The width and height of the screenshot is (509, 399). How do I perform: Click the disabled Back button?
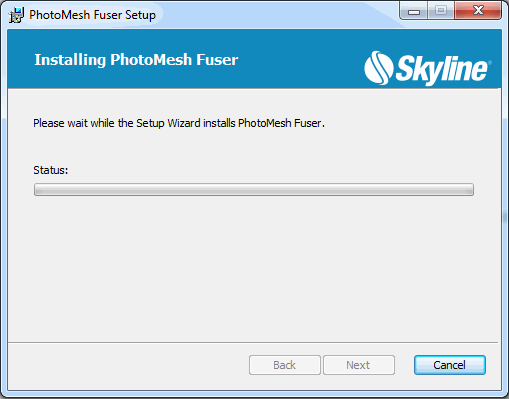[x=285, y=365]
